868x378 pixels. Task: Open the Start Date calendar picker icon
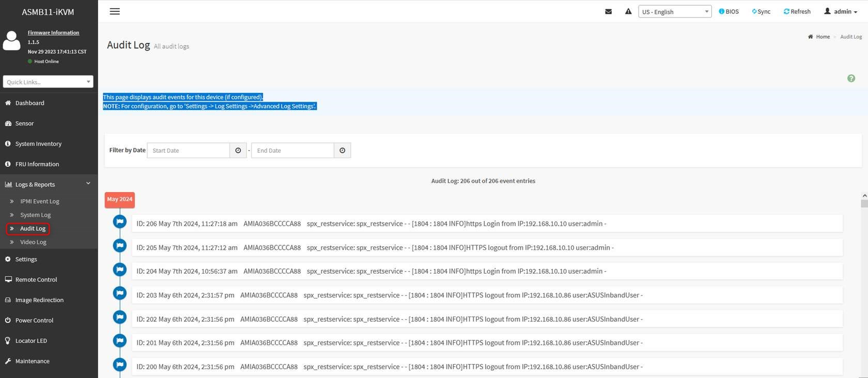coord(238,150)
